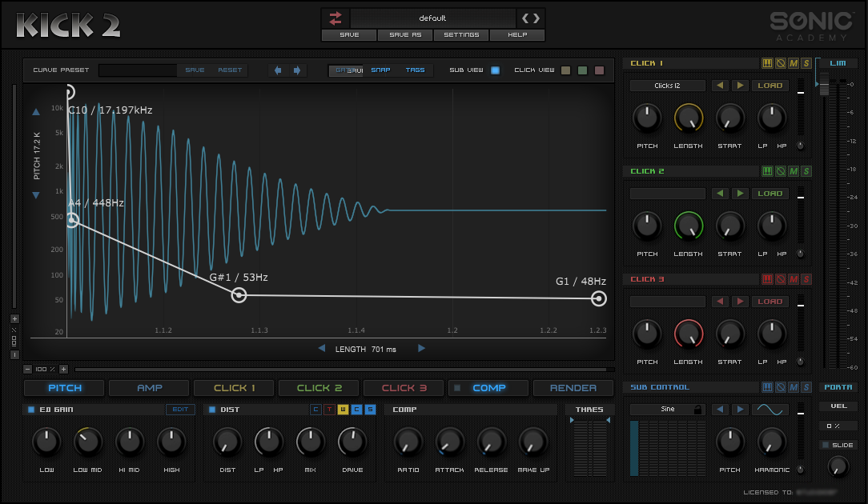Select the S distortion type button
This screenshot has height=504, width=868.
(x=370, y=410)
